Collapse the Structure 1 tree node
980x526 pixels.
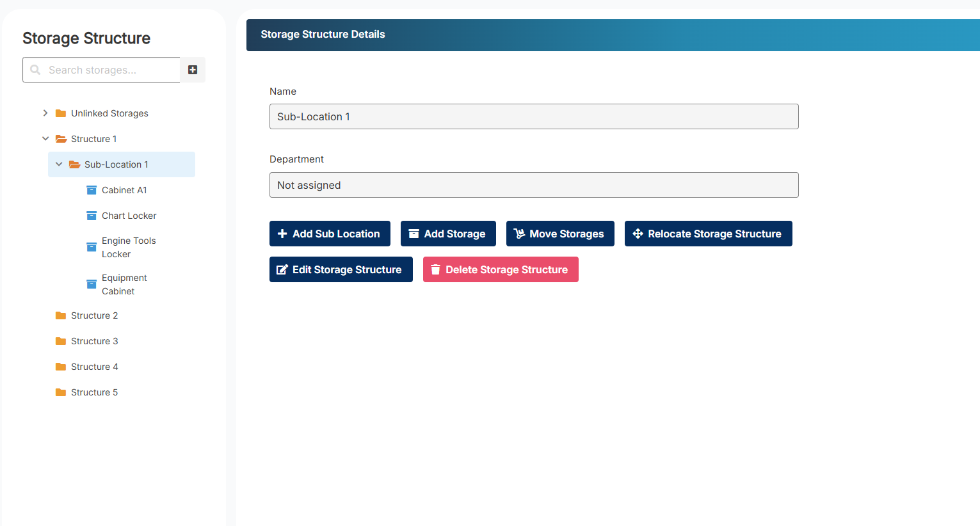coord(45,139)
